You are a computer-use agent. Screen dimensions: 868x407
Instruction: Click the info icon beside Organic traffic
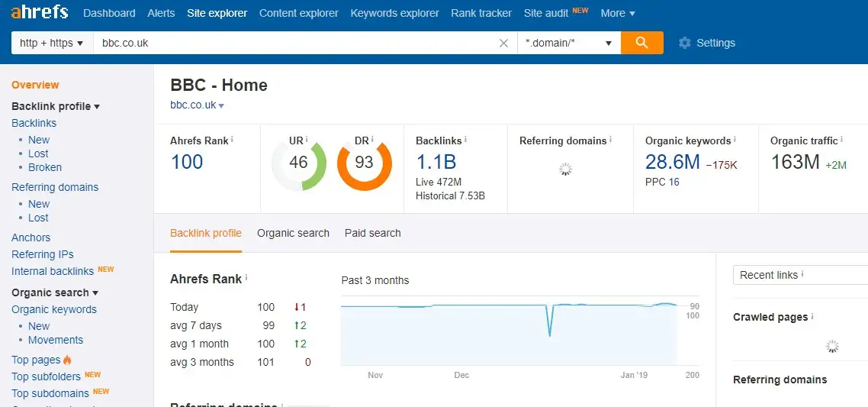tap(842, 140)
